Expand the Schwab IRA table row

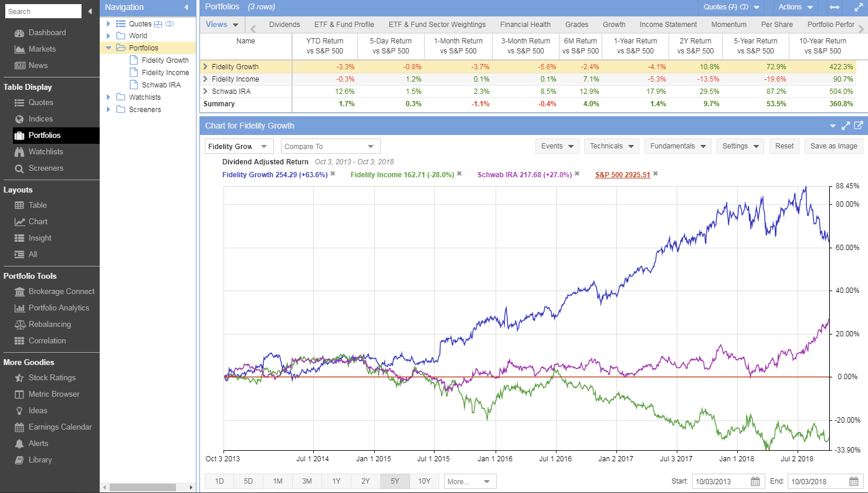point(205,92)
